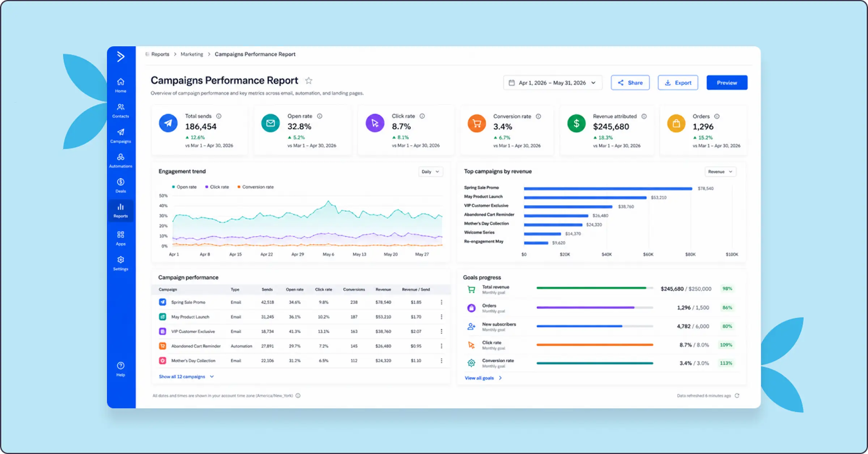This screenshot has height=454, width=868.
Task: Open Home in the sidebar
Action: [121, 85]
